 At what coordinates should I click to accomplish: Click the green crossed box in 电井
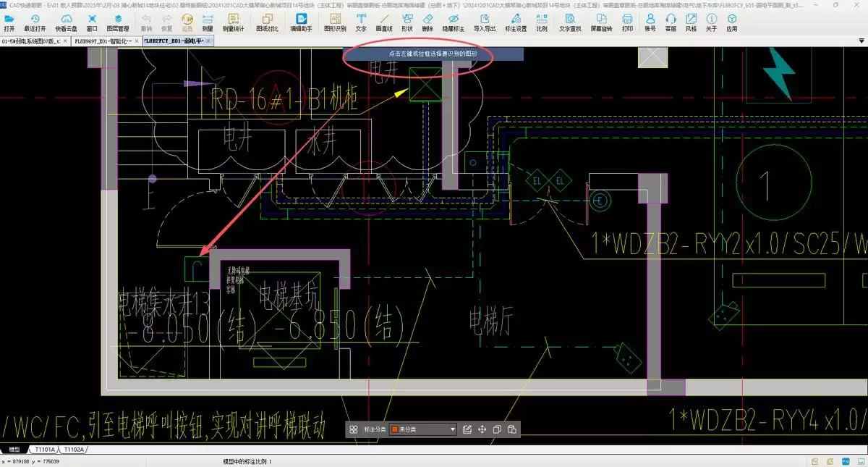click(425, 83)
